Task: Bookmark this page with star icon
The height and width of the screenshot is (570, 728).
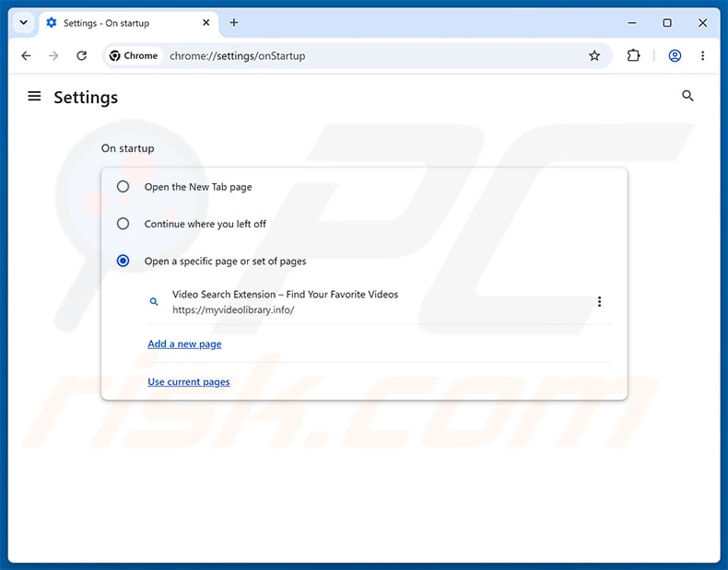Action: tap(594, 56)
